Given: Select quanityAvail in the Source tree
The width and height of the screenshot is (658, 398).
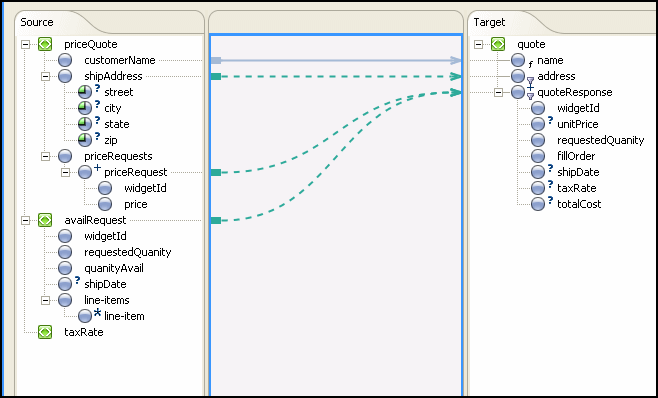Looking at the screenshot, I should (114, 268).
